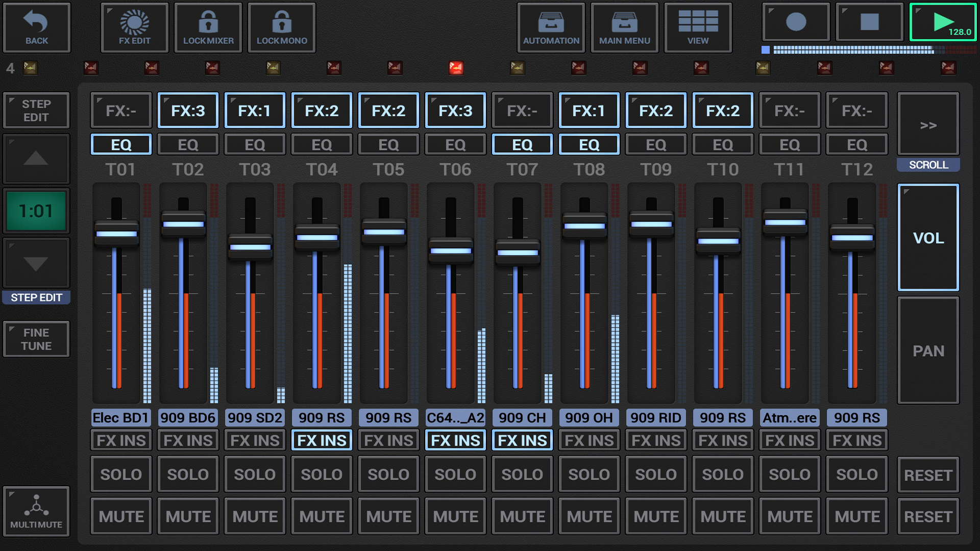The image size is (980, 551).
Task: Enable LOCK MIXER
Action: click(x=208, y=28)
